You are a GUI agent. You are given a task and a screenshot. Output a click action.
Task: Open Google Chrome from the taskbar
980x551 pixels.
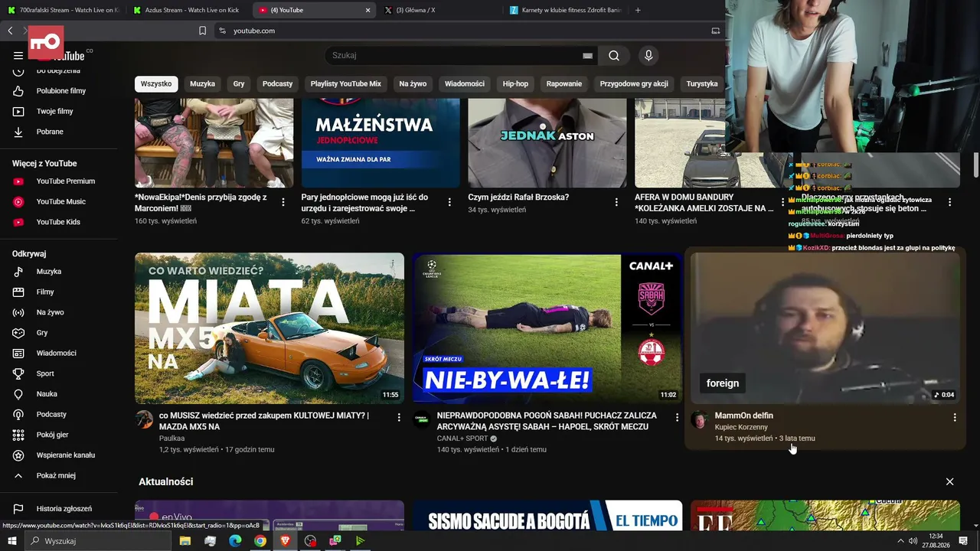tap(260, 541)
